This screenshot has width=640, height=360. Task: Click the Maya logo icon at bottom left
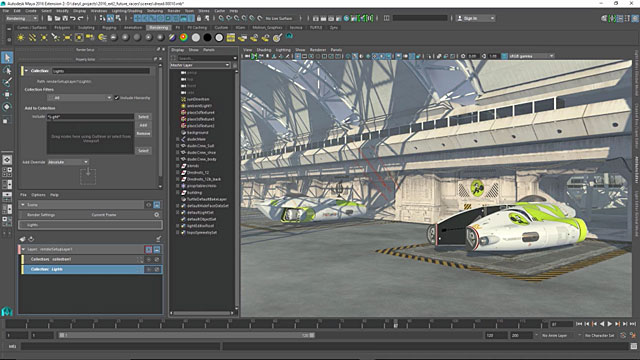pyautogui.click(x=7, y=311)
